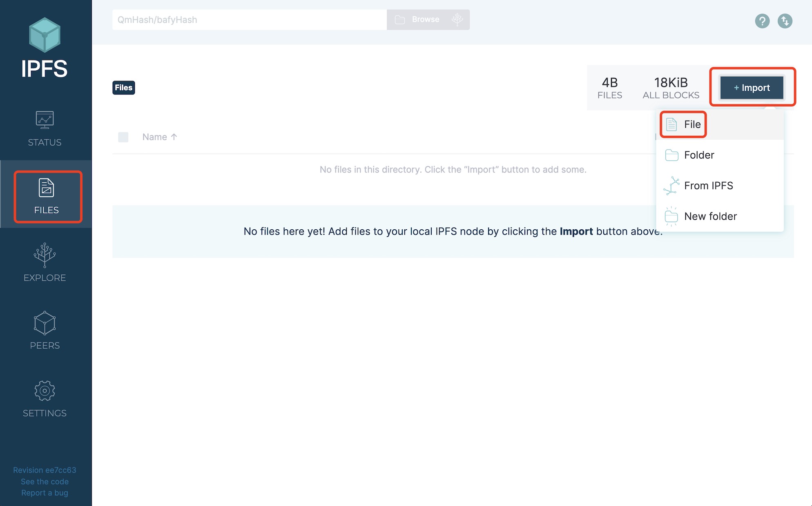
Task: Click the help question mark icon
Action: click(x=762, y=21)
